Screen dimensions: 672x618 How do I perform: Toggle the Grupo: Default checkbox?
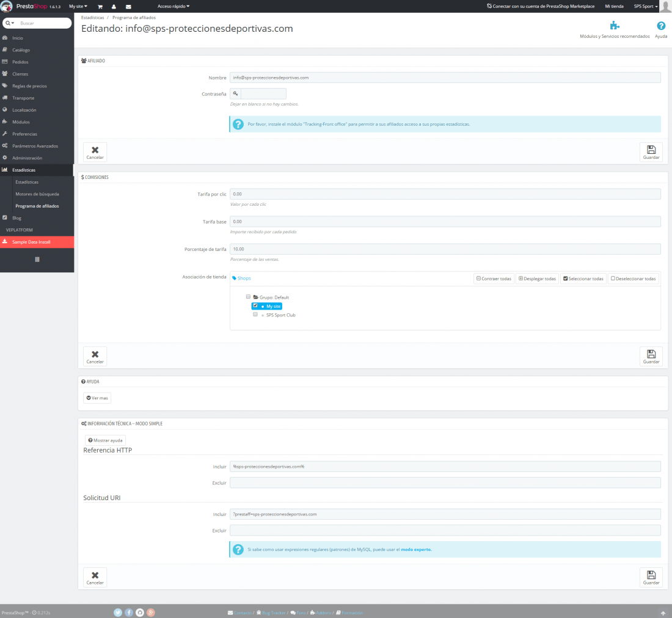point(248,297)
